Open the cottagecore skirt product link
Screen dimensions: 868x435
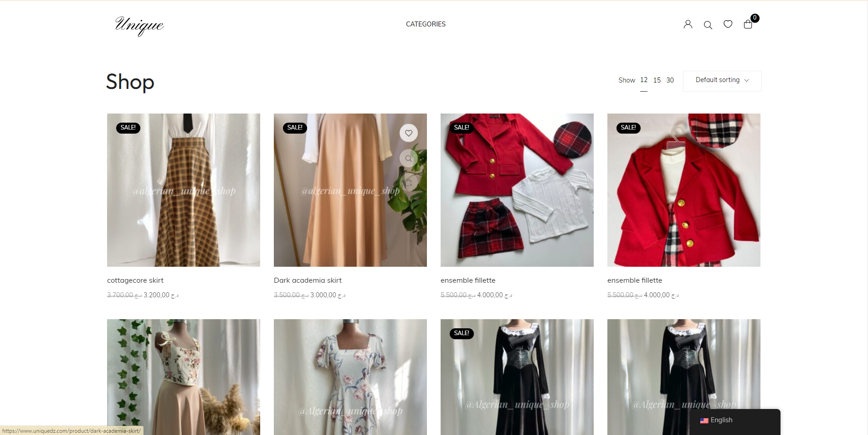pos(135,280)
